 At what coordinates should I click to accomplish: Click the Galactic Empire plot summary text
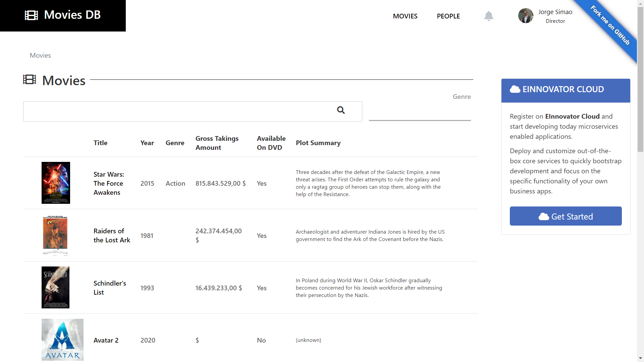point(368,183)
